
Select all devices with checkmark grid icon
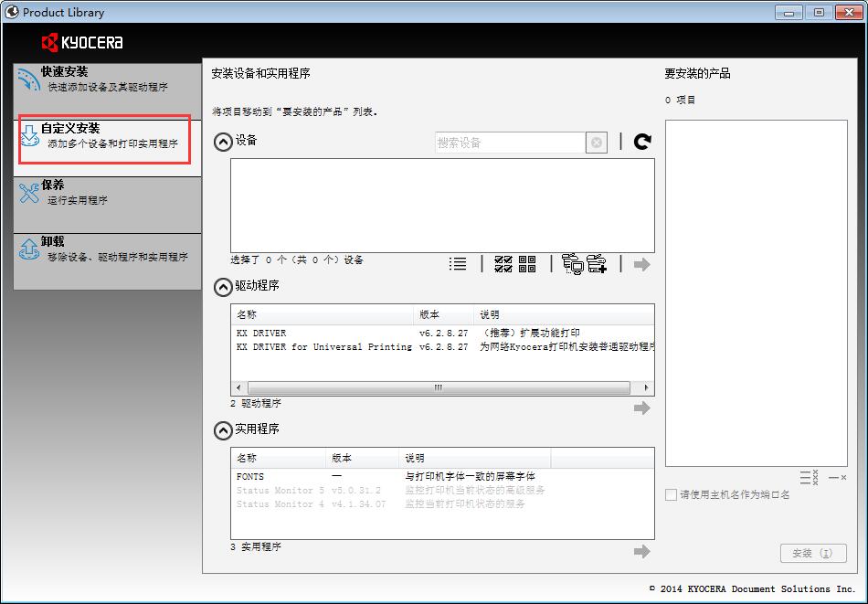coord(503,264)
